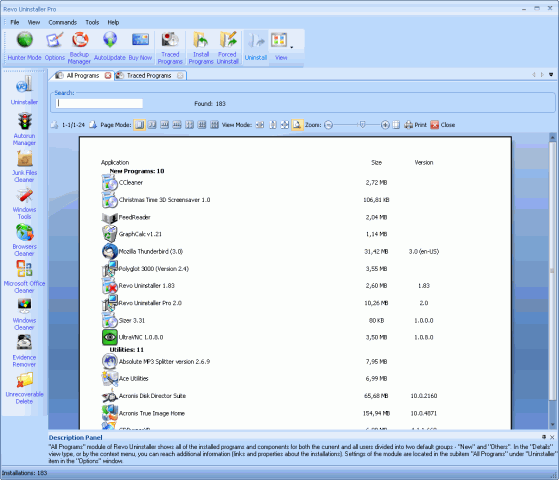Open the Uninstaller sidebar module
This screenshot has width=559, height=480.
pos(24,90)
